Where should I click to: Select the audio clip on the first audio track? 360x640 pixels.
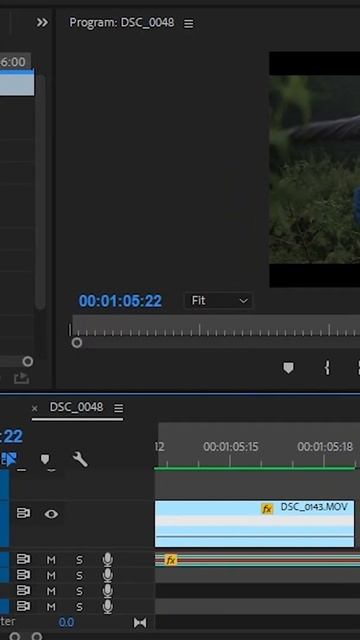tap(258, 560)
